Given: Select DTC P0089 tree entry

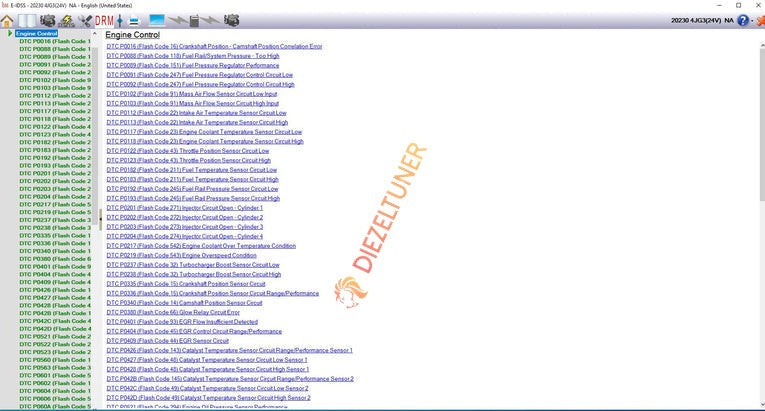Looking at the screenshot, I should pos(55,57).
